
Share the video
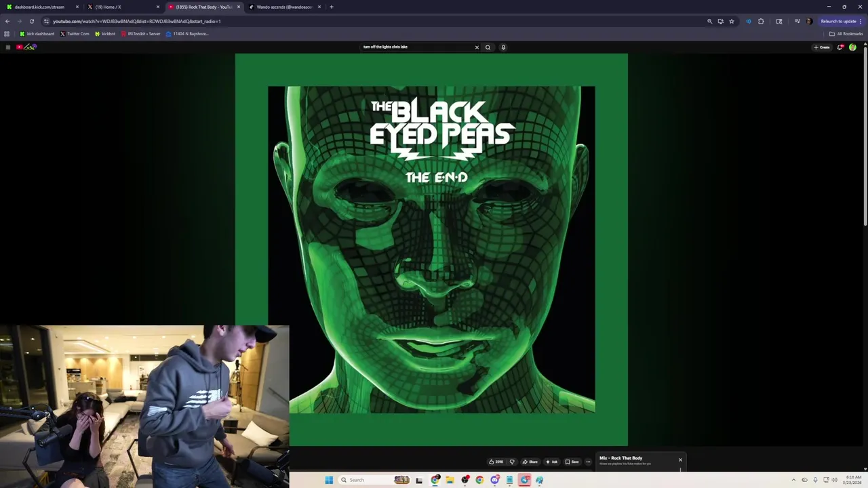click(x=530, y=462)
